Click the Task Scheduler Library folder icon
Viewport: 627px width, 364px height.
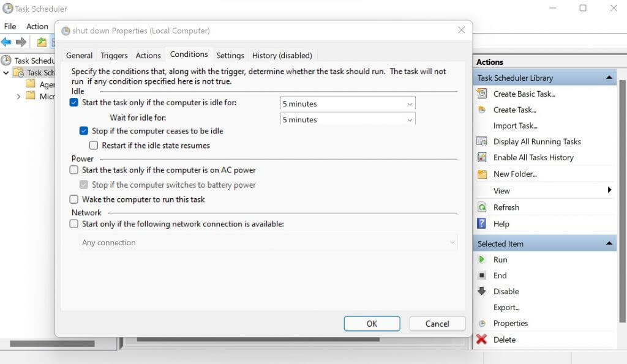pos(18,73)
